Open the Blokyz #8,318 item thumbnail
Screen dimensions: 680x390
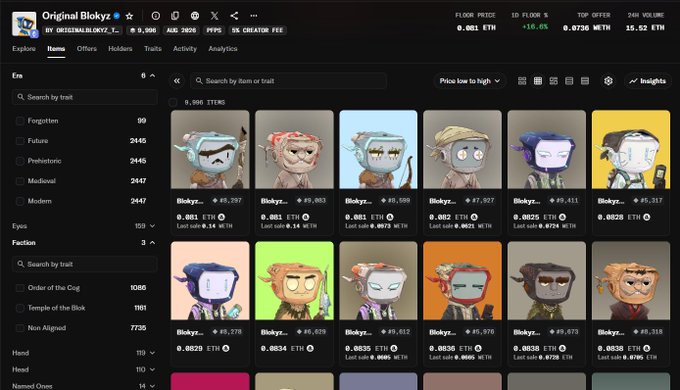pyautogui.click(x=631, y=281)
